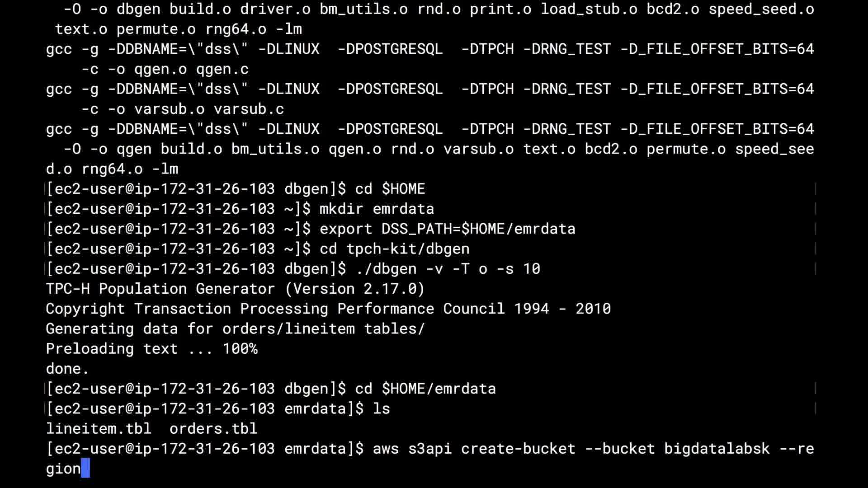Image resolution: width=868 pixels, height=488 pixels.
Task: Click the done. output line
Action: [67, 369]
